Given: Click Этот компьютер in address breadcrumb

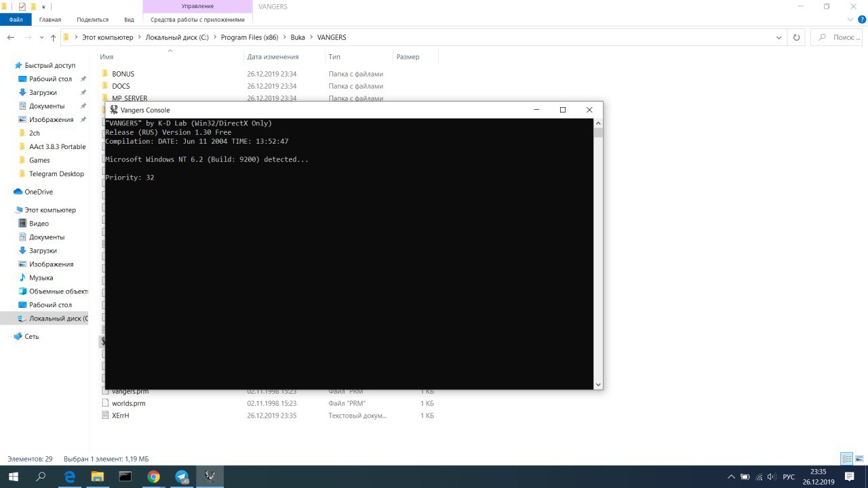Looking at the screenshot, I should 108,37.
